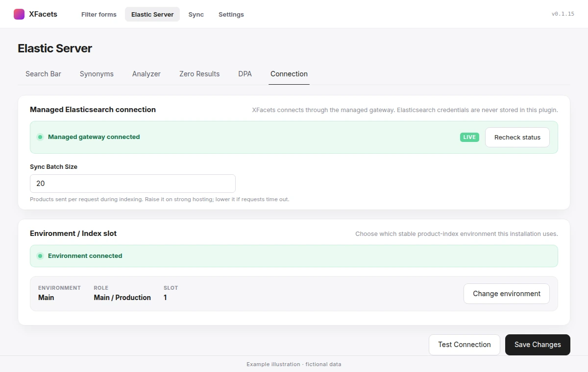Click the LIVE status badge
The width and height of the screenshot is (588, 372).
point(469,137)
